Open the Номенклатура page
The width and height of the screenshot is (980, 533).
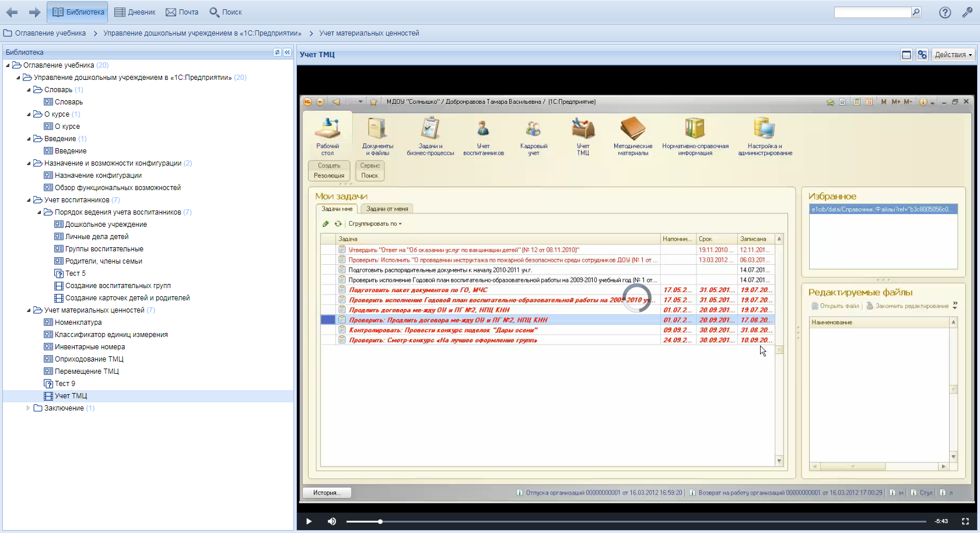pyautogui.click(x=78, y=322)
